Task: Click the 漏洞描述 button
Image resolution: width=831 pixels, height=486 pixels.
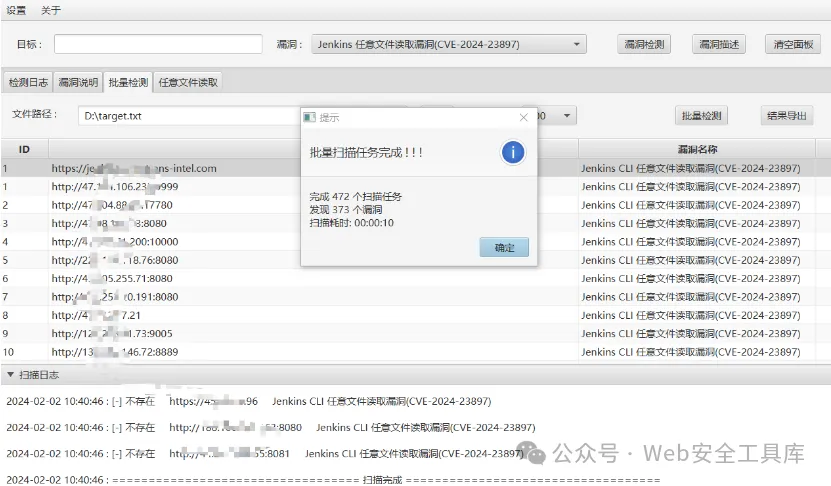Action: (x=719, y=44)
